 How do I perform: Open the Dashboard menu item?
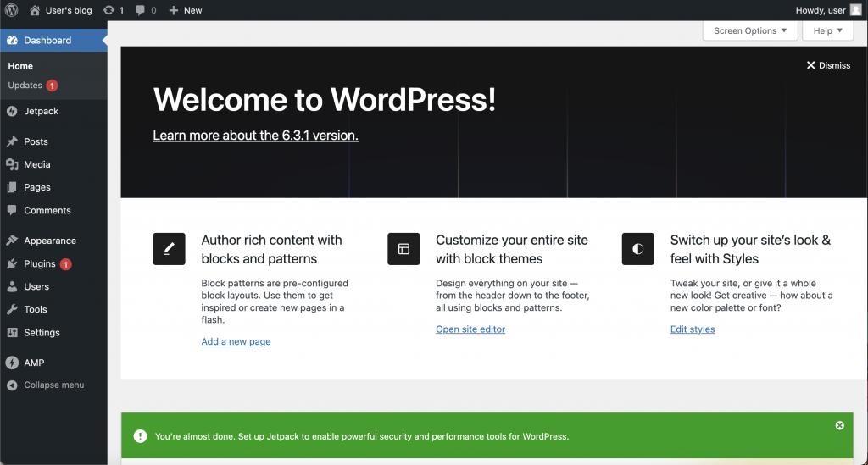point(53,41)
